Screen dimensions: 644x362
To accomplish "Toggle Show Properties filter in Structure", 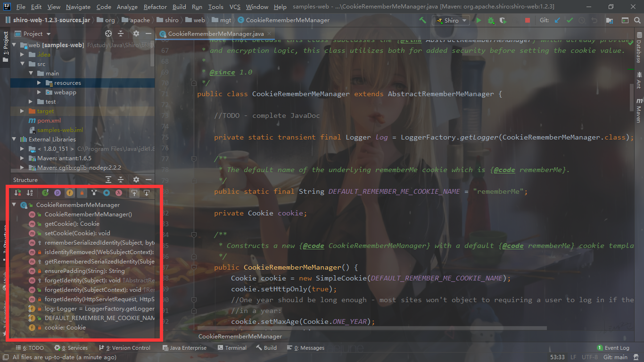I will click(x=58, y=193).
